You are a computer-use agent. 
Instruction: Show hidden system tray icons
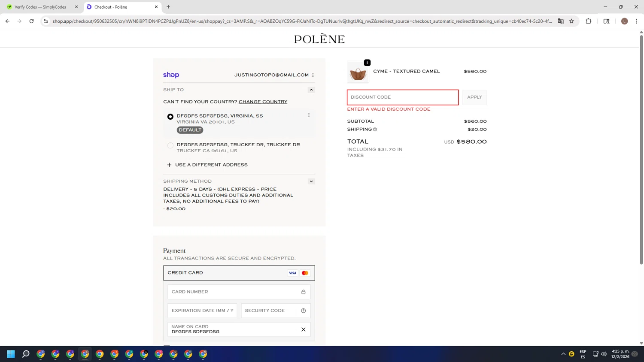[x=563, y=354]
